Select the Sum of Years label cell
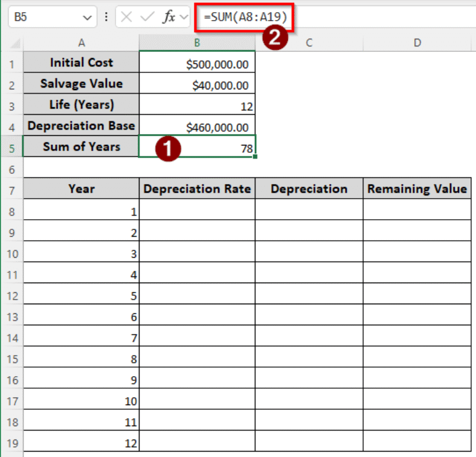This screenshot has height=457, width=476. coord(82,146)
